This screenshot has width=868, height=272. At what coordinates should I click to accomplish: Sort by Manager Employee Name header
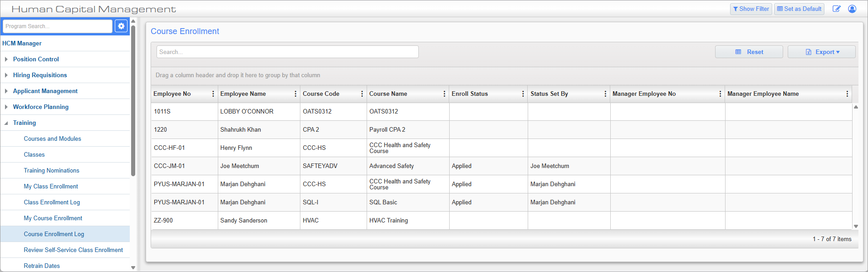point(763,94)
